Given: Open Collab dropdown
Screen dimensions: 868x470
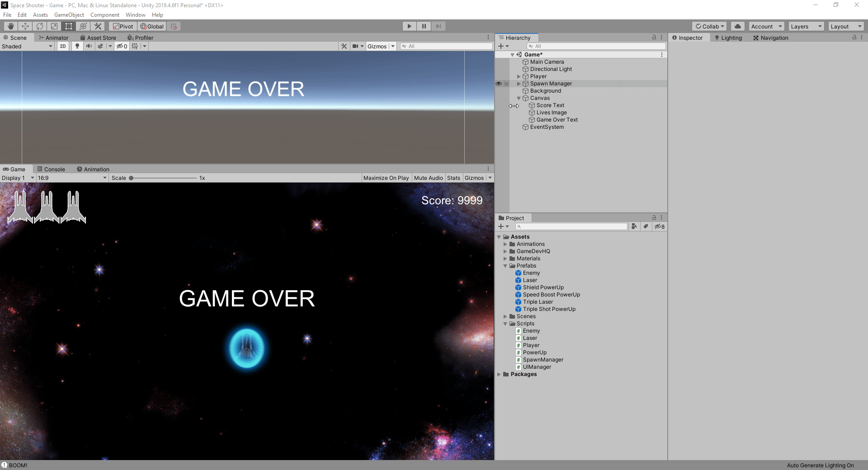Looking at the screenshot, I should (x=709, y=26).
